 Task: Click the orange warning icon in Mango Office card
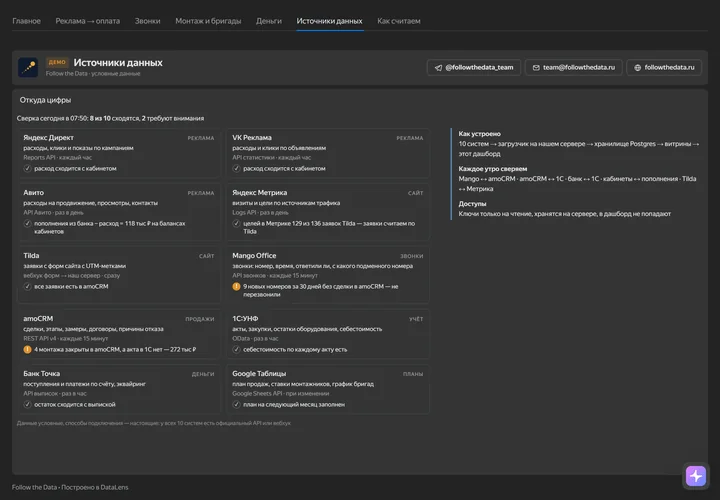236,287
